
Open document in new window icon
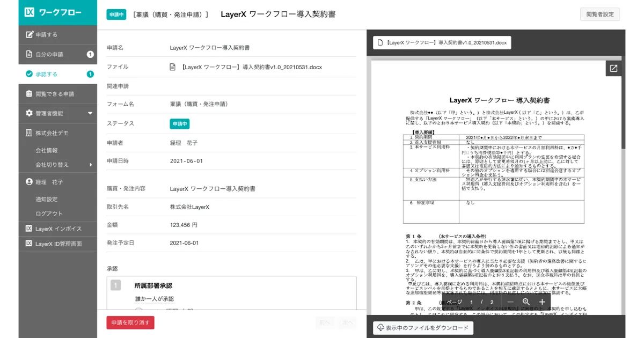pyautogui.click(x=613, y=69)
